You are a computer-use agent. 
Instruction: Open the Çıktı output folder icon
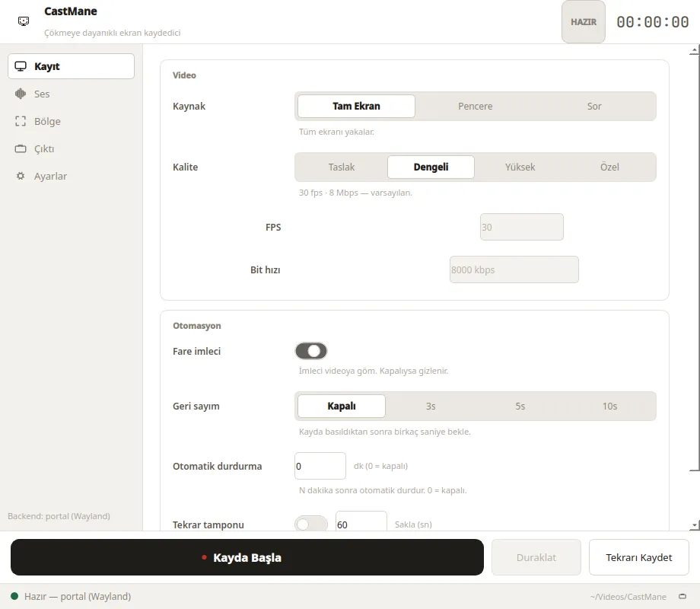click(21, 148)
